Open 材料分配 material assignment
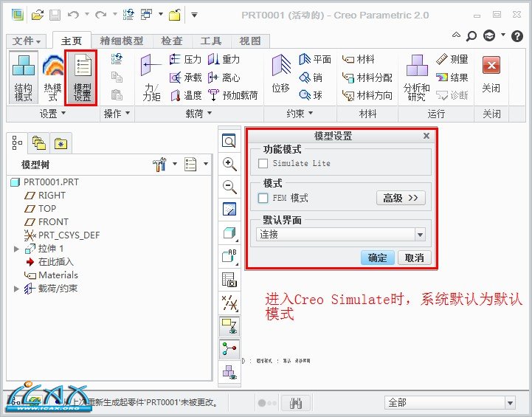The image size is (532, 417). 367,77
